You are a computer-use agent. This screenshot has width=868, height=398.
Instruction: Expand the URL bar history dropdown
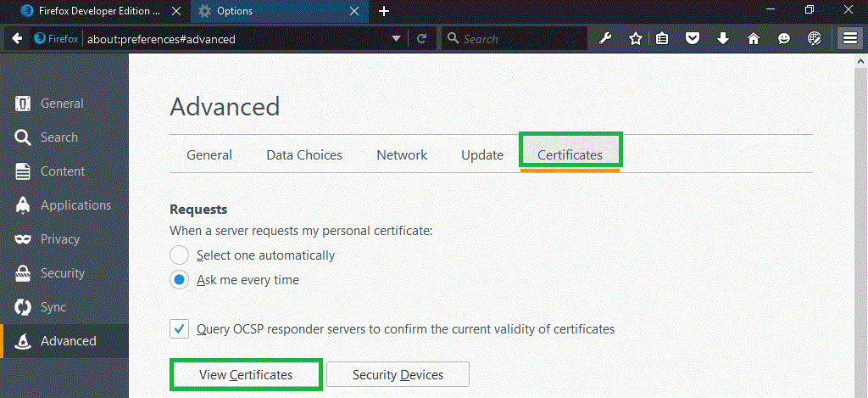coord(396,39)
